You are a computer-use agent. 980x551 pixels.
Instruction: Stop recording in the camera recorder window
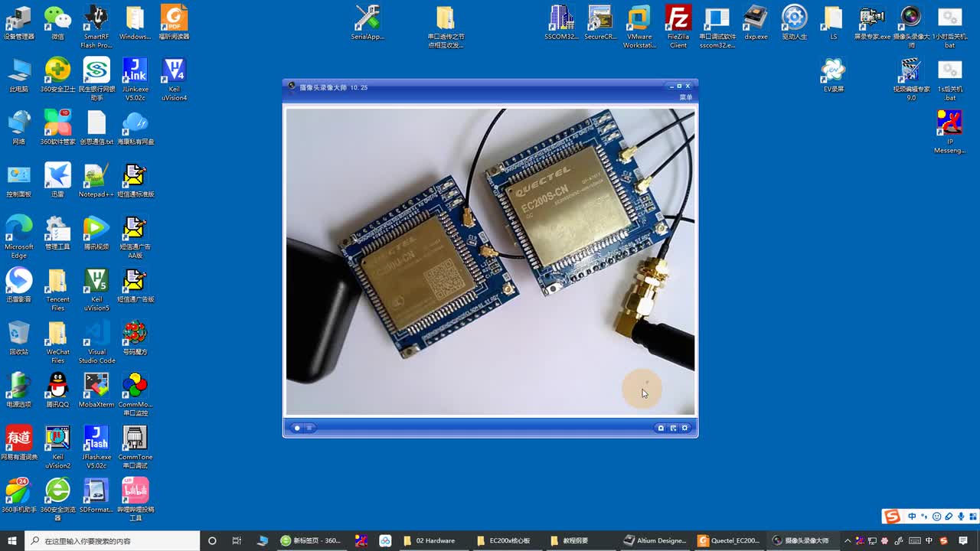point(309,428)
